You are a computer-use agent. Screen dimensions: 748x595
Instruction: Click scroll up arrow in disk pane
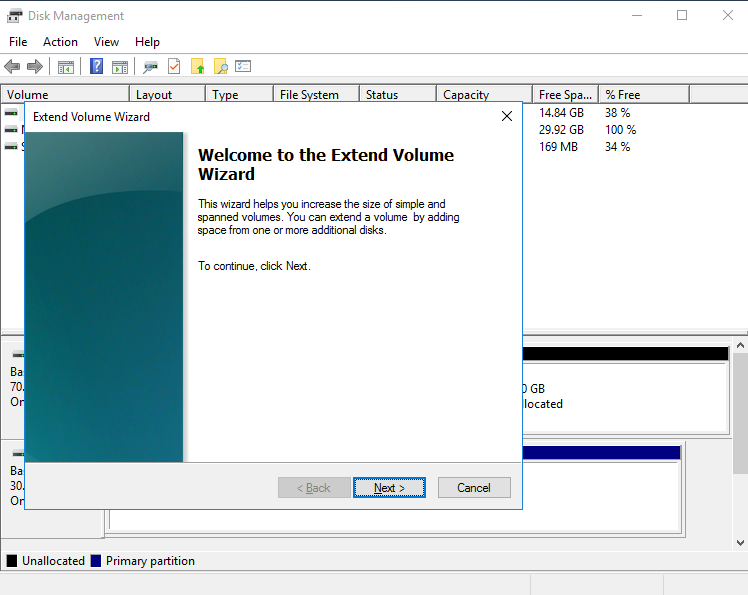point(740,344)
